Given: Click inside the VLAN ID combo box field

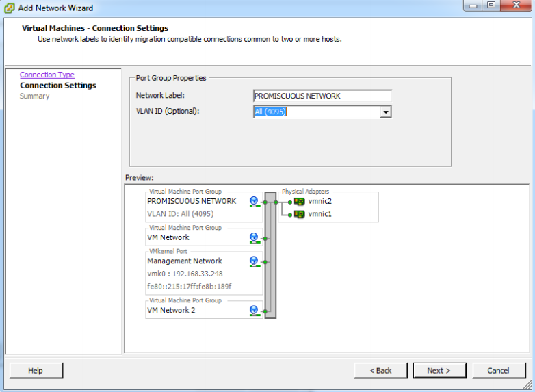Looking at the screenshot, I should click(x=316, y=112).
